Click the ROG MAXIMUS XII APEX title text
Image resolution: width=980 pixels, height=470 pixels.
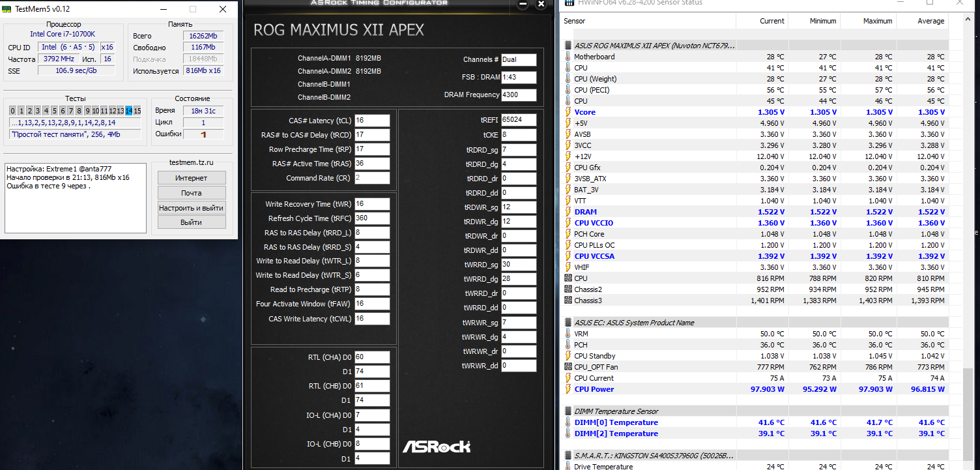tap(339, 30)
